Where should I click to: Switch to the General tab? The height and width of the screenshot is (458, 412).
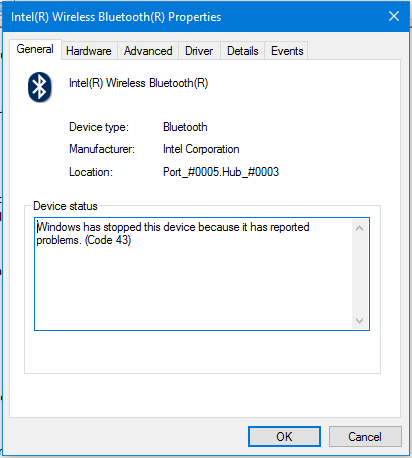coord(35,49)
